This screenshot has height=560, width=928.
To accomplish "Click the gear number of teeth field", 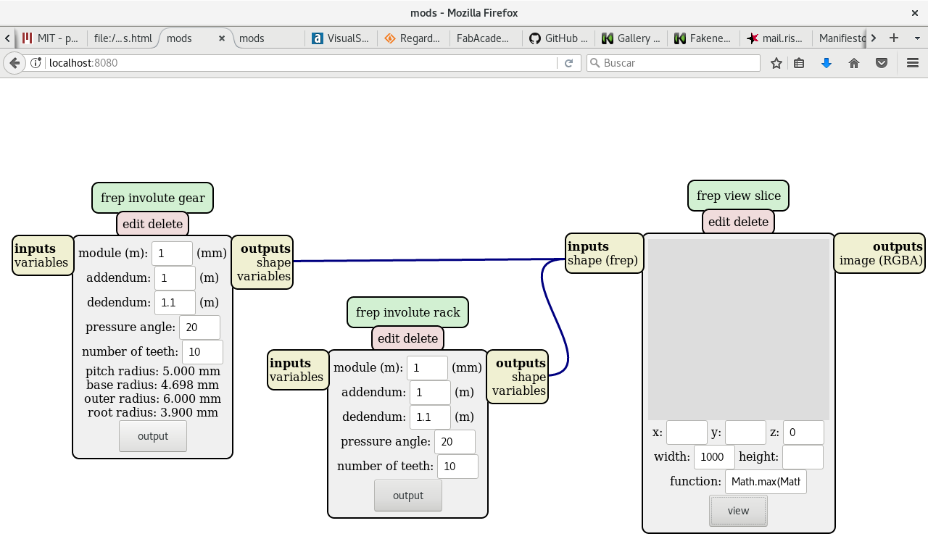I will tap(202, 352).
